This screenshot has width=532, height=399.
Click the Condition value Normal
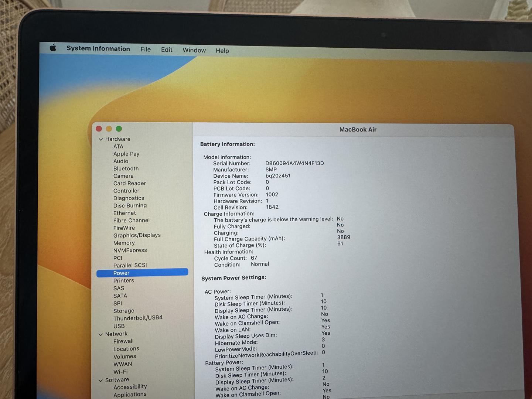click(260, 264)
